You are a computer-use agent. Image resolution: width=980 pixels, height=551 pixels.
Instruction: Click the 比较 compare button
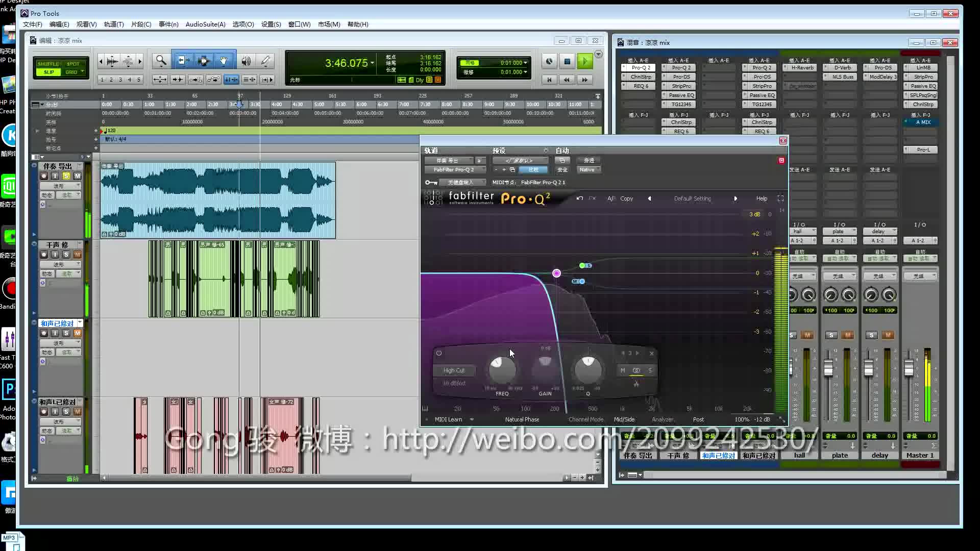click(x=533, y=169)
